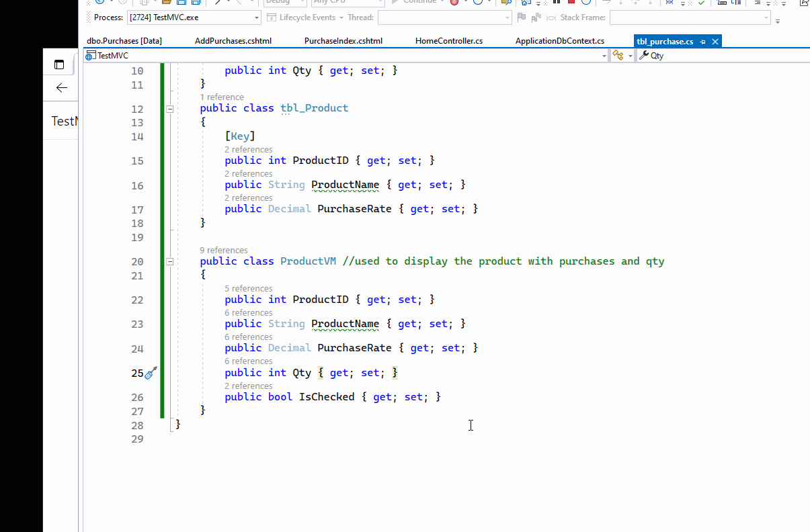Open the Stack Frame combo box

pos(690,17)
